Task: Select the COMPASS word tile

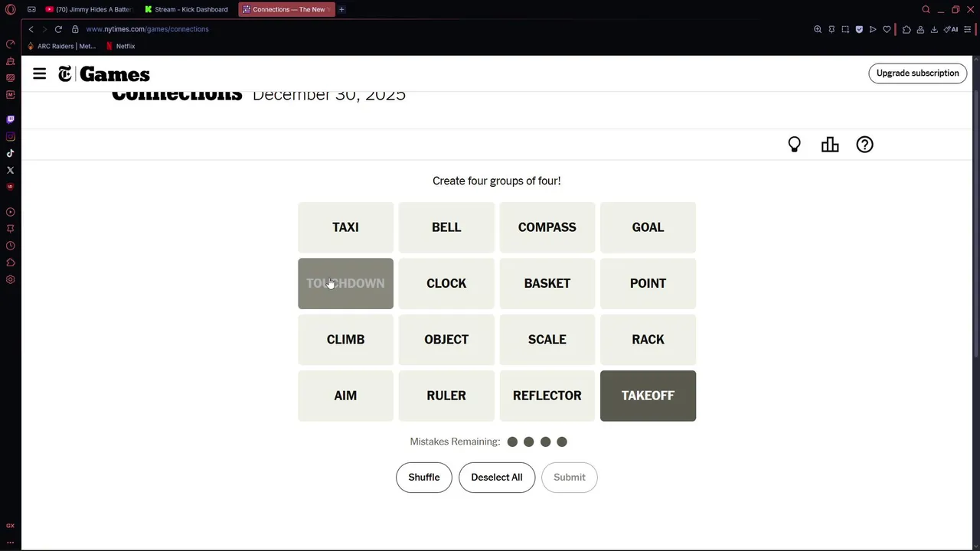Action: (547, 227)
